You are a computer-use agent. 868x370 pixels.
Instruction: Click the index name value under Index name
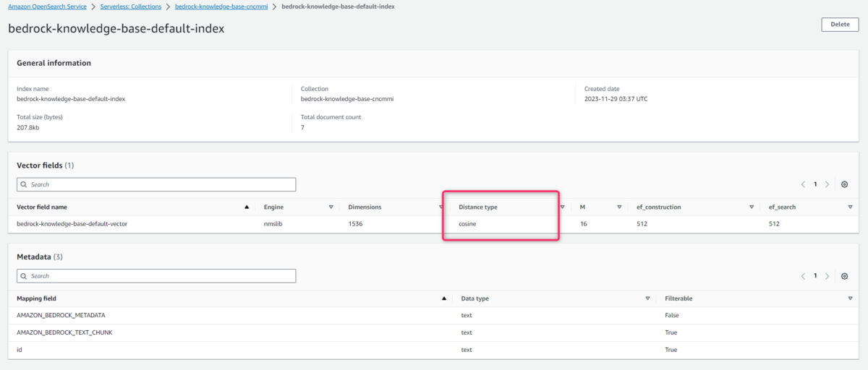click(x=71, y=99)
